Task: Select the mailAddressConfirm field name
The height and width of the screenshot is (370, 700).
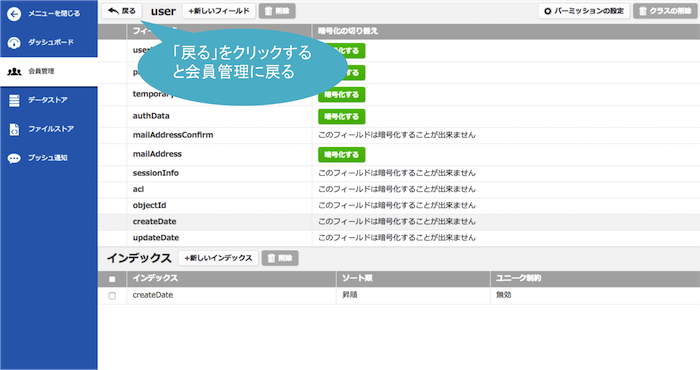Action: point(173,135)
